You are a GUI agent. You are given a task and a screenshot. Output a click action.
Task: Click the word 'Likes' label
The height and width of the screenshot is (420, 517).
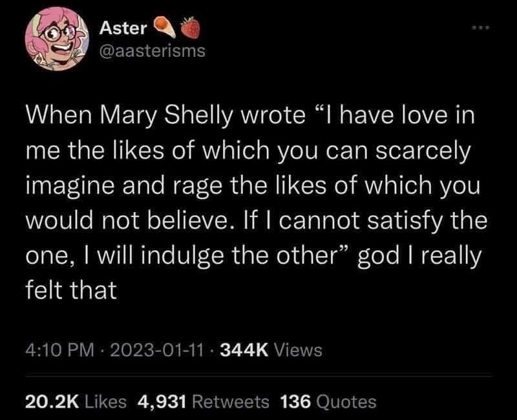105,402
